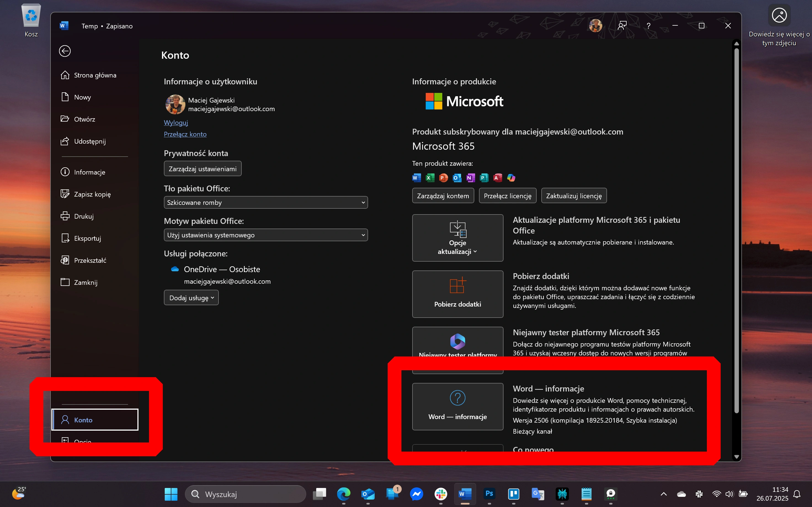
Task: Open Task View from the taskbar
Action: click(320, 494)
